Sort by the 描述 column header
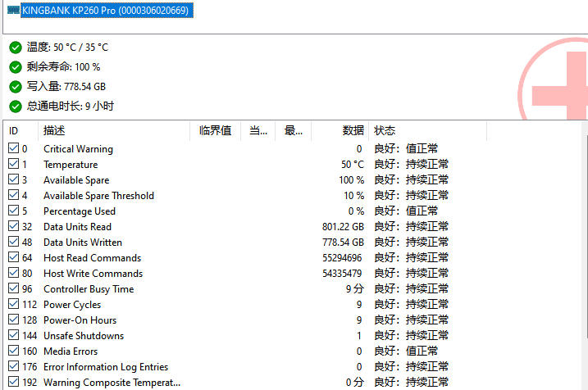 click(114, 131)
